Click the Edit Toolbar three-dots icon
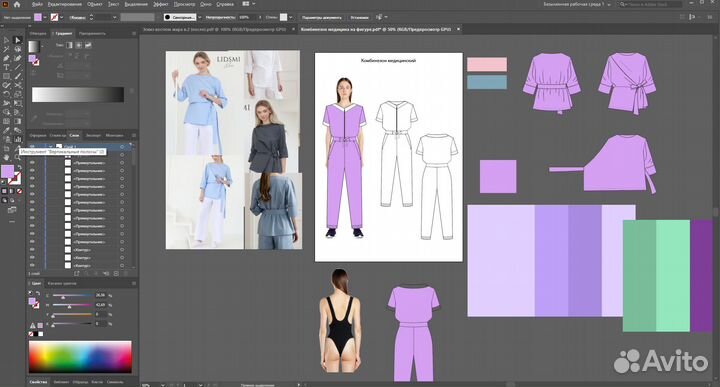Viewport: 720px width, 387px height. (12, 222)
